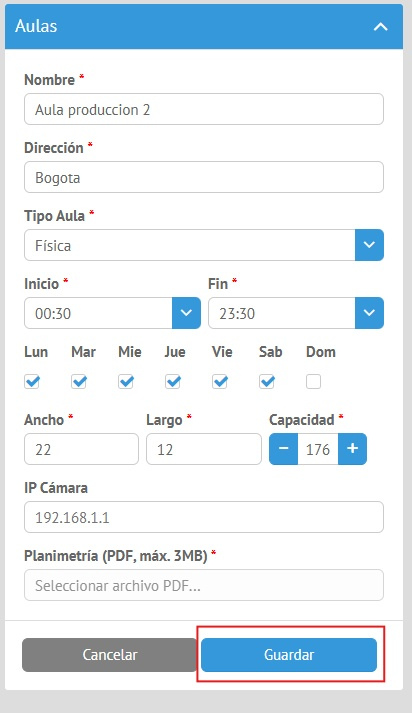The height and width of the screenshot is (713, 412).
Task: Click the Cancelar button
Action: point(110,655)
